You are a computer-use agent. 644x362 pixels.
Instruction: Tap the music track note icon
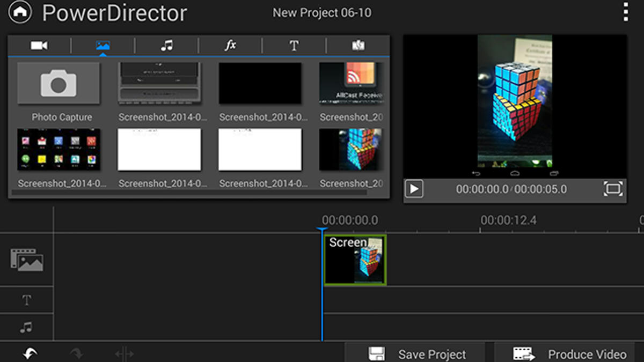coord(26,327)
